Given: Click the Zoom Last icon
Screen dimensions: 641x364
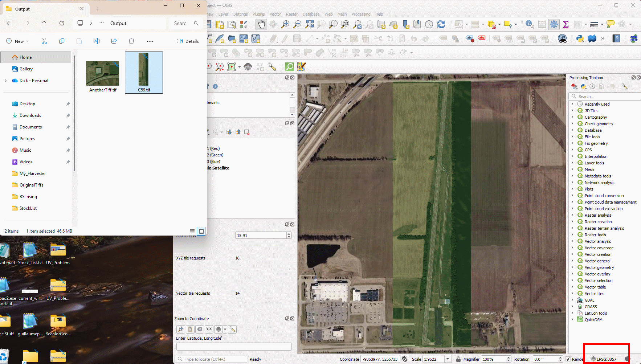Looking at the screenshot, I should (358, 24).
